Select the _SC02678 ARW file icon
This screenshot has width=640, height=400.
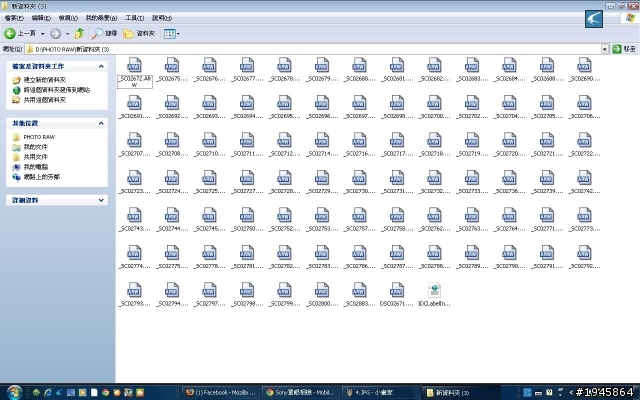(x=284, y=65)
